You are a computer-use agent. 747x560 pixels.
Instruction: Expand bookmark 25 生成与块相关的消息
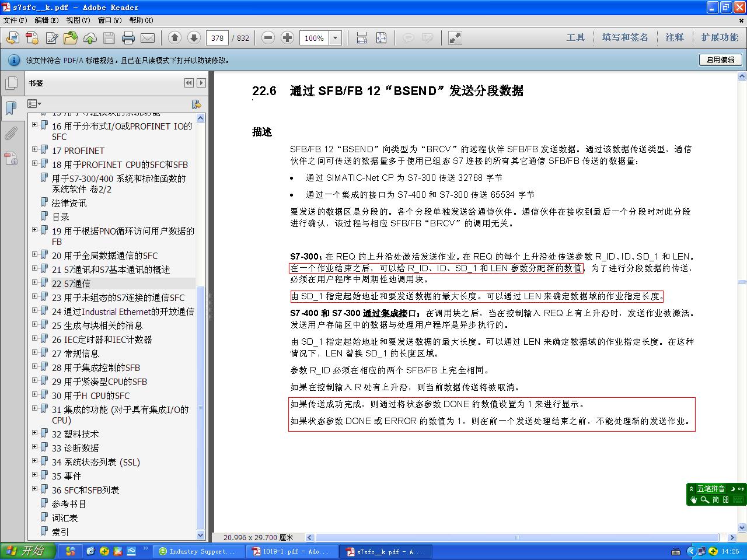coord(34,325)
